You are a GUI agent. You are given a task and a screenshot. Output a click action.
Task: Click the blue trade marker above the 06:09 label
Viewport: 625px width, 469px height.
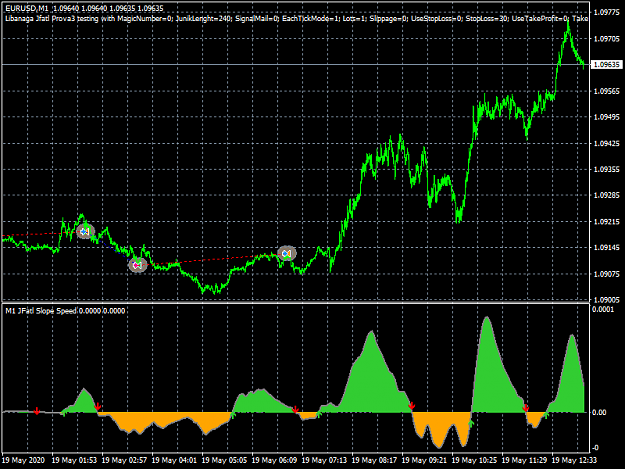pyautogui.click(x=287, y=253)
